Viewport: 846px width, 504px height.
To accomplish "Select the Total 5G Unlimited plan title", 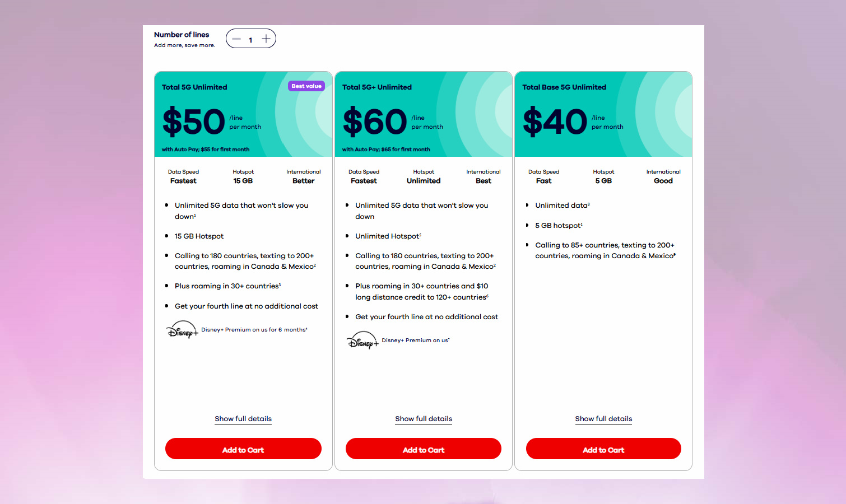I will [x=194, y=87].
